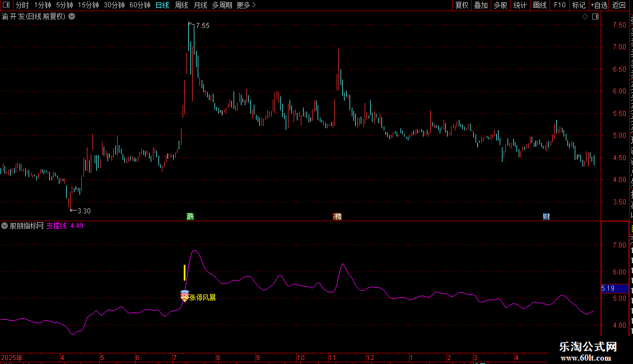This screenshot has height=364, width=633.
Task: Add stock via +自选 button
Action: [599, 5]
